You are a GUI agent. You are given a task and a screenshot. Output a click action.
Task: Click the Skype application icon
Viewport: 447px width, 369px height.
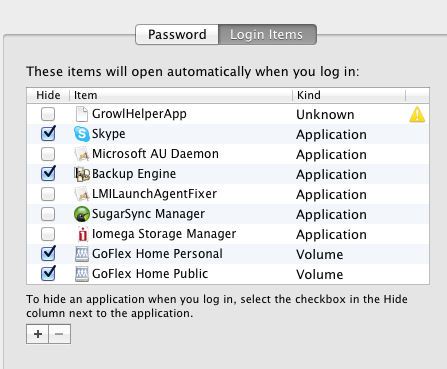point(82,134)
